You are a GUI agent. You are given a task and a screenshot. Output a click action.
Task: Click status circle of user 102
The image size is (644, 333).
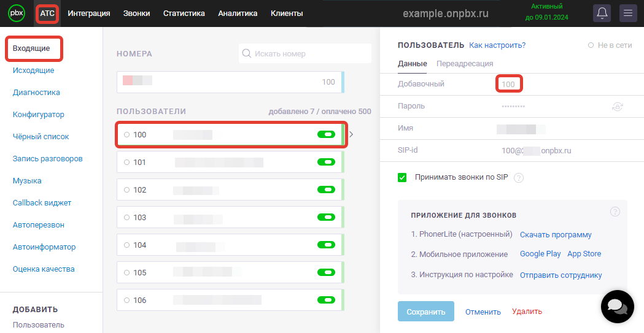coord(126,190)
